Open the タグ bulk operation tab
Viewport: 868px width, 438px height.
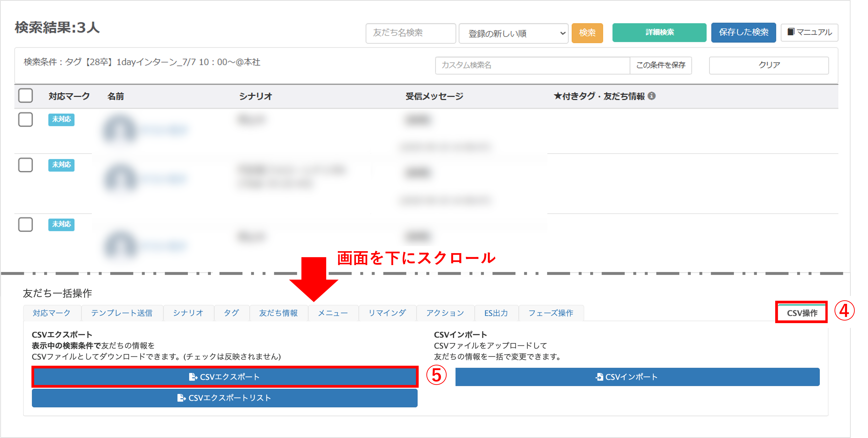[232, 313]
